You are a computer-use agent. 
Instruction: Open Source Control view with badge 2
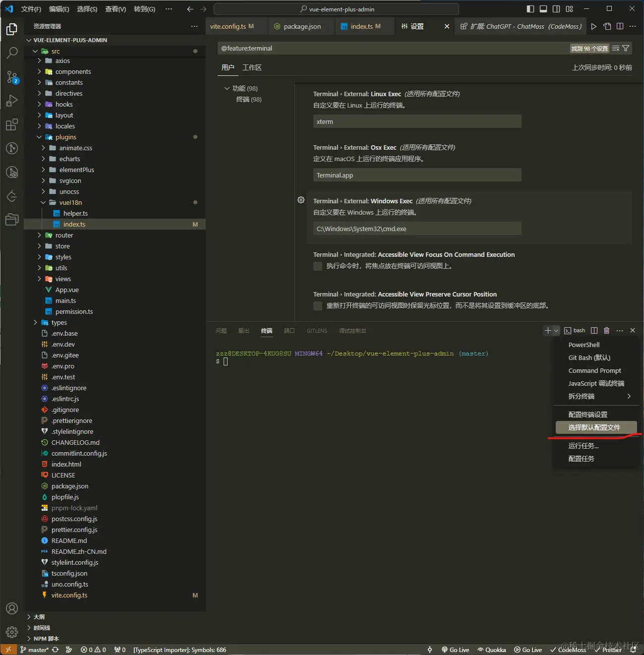(12, 77)
